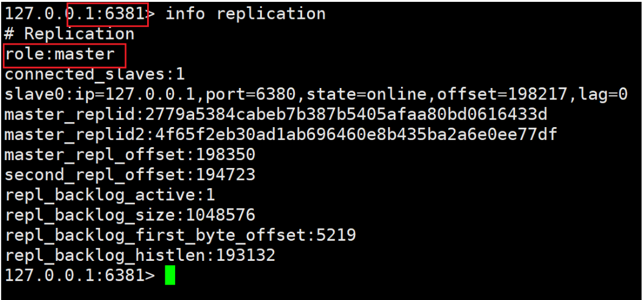Click the "repl_backlog_histlen:193132" line
The height and width of the screenshot is (300, 644).
pos(140,255)
